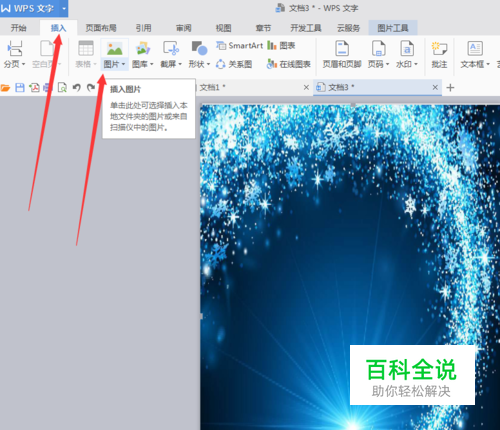Image resolution: width=500 pixels, height=430 pixels.
Task: Expand the 图片 dropdown arrow
Action: click(x=123, y=64)
